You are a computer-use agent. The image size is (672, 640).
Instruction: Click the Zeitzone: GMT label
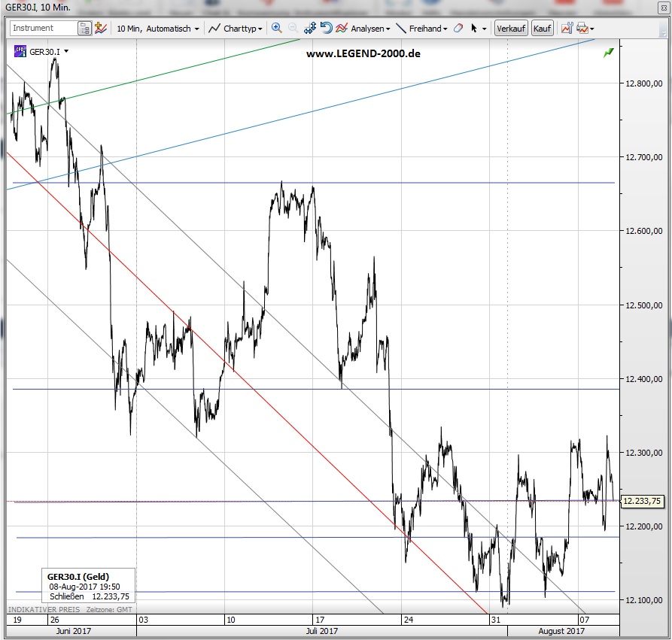coord(109,609)
